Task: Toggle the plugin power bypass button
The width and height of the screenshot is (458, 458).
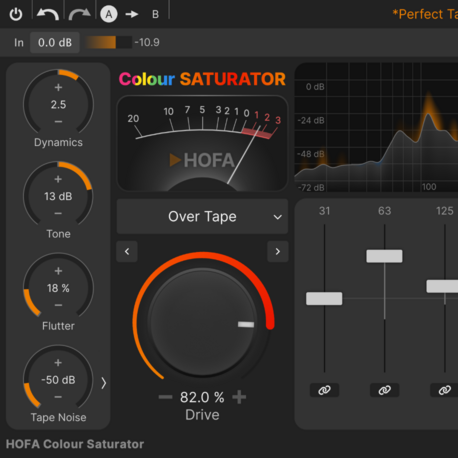Action: point(16,14)
